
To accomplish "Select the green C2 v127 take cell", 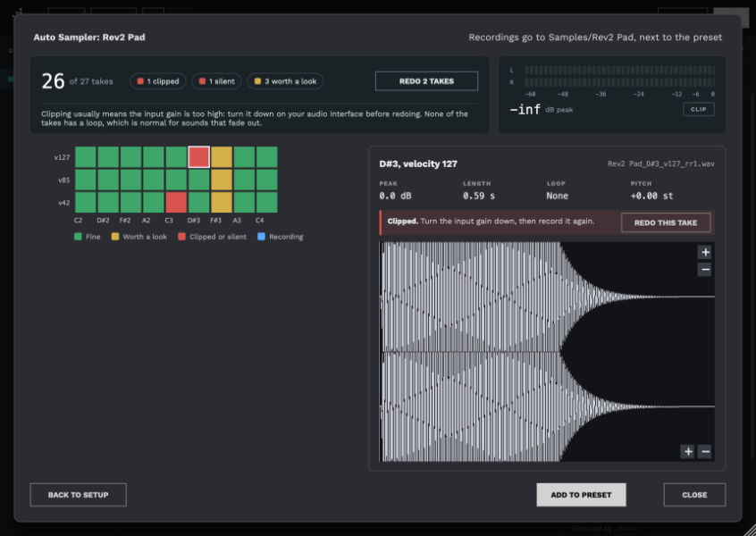I will coord(85,157).
